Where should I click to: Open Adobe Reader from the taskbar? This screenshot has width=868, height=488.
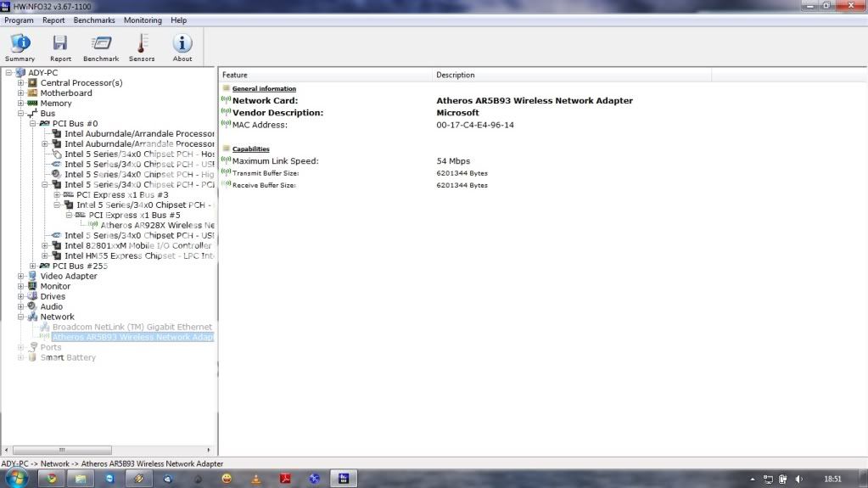point(286,479)
